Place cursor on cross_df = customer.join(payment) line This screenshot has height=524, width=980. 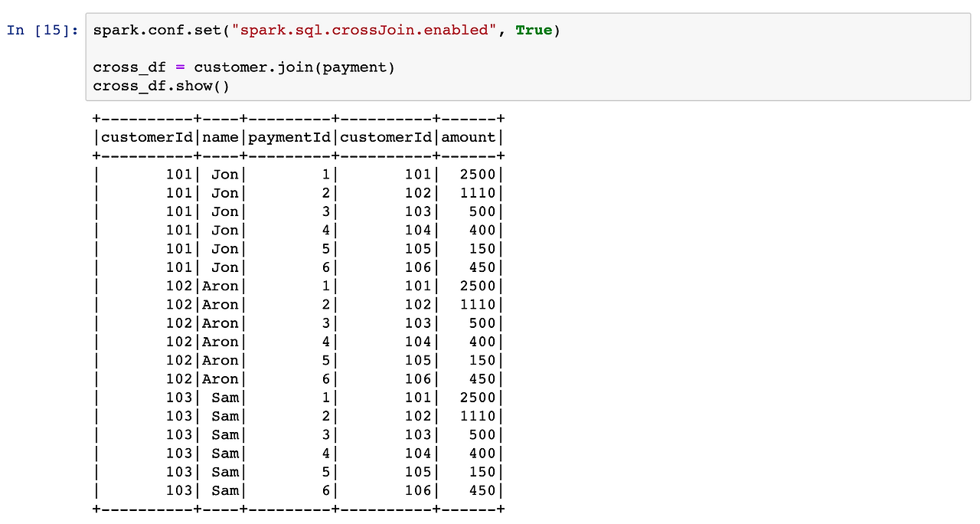tap(244, 67)
